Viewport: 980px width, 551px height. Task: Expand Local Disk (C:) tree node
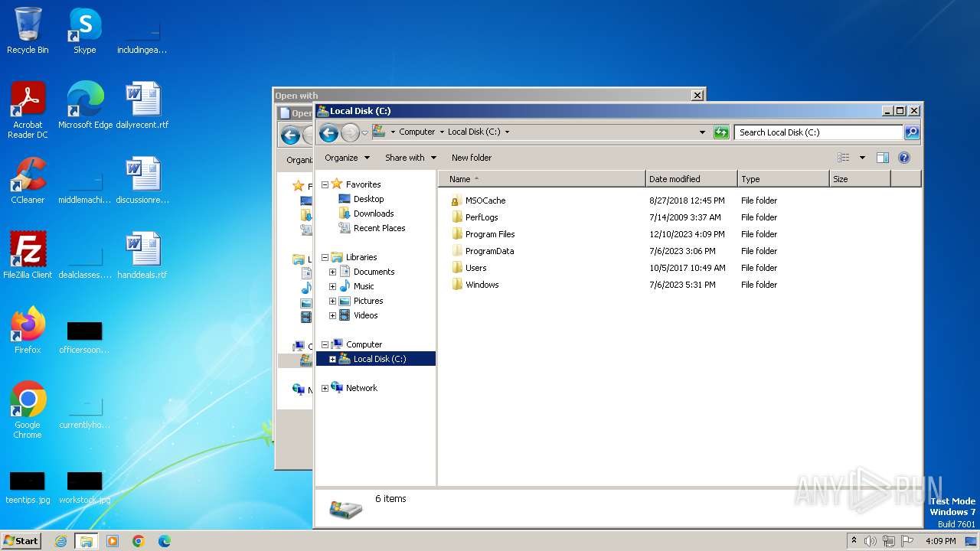tap(332, 359)
